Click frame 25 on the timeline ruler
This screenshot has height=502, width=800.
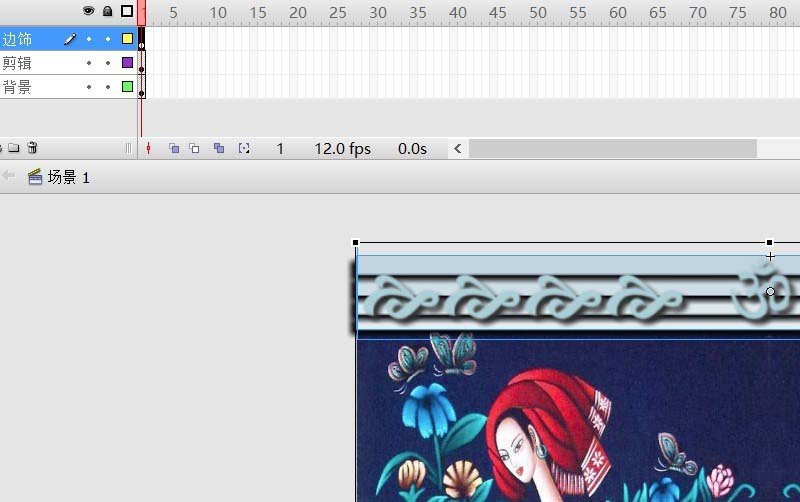[x=338, y=13]
